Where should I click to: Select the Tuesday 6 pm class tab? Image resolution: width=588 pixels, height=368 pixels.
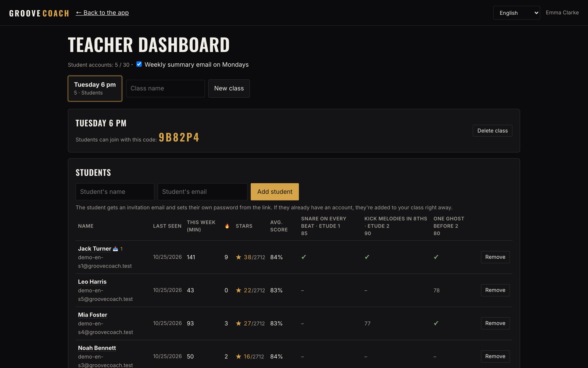pos(95,88)
